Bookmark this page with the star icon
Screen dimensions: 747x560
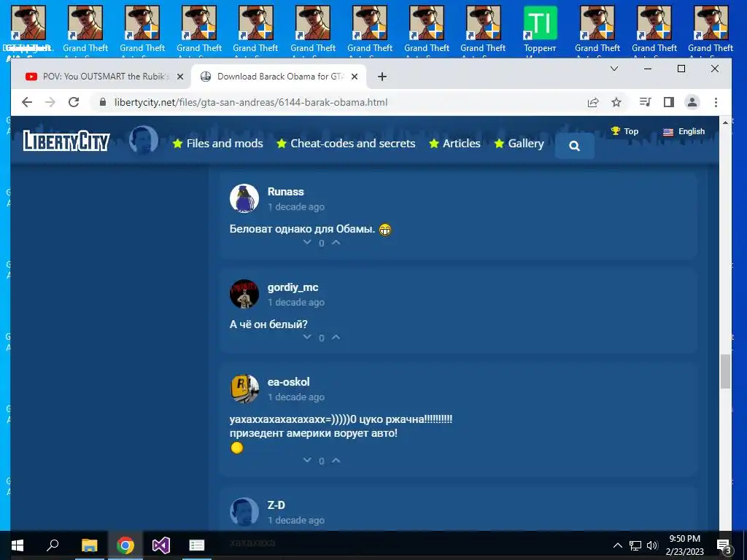coord(616,102)
